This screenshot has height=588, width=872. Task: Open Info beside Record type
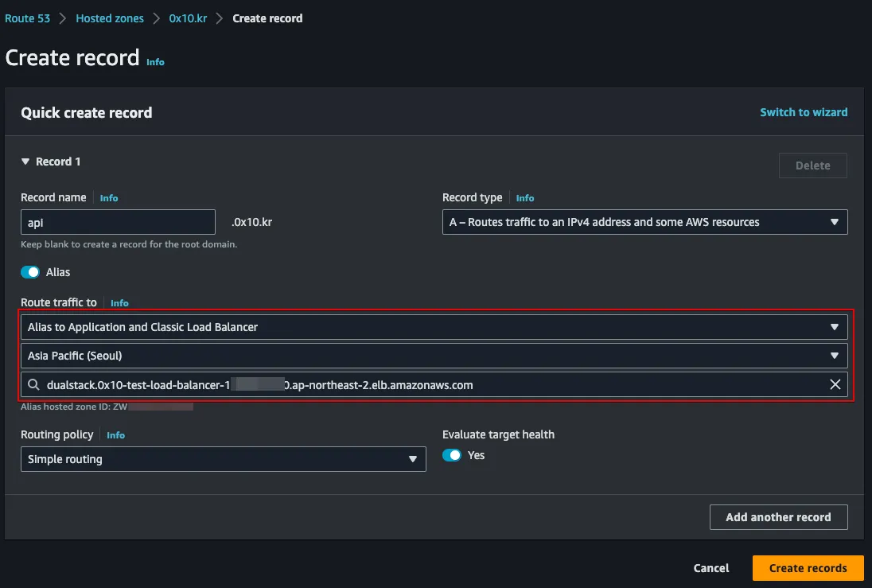[525, 198]
